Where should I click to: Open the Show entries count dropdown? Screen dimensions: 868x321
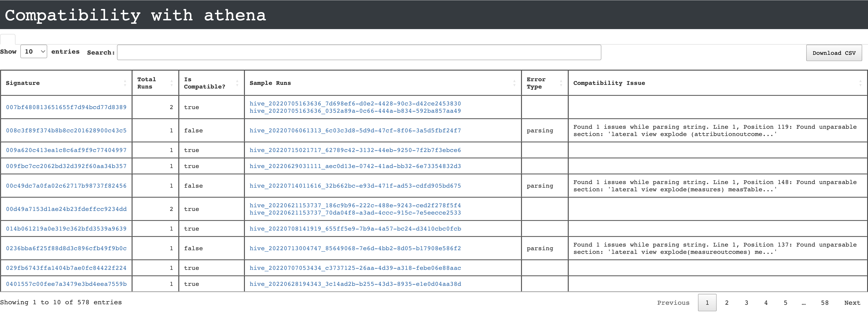click(34, 52)
